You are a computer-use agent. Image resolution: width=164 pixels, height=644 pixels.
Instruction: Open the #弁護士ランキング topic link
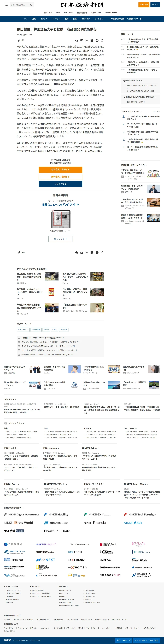(134, 19)
